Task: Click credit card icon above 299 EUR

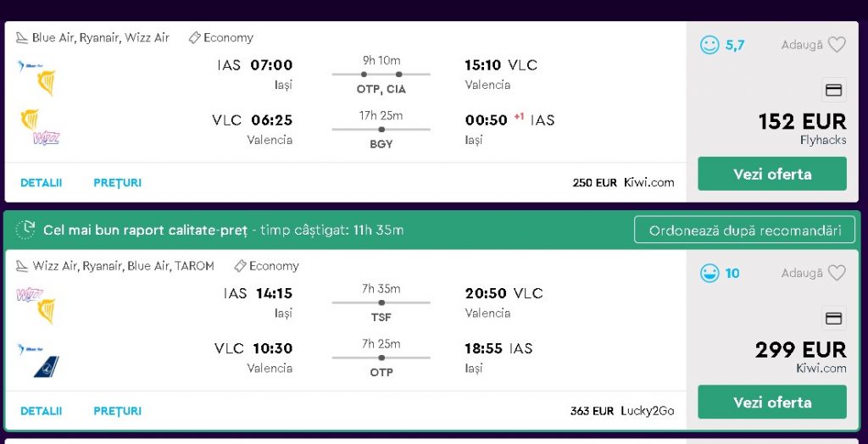Action: (833, 319)
